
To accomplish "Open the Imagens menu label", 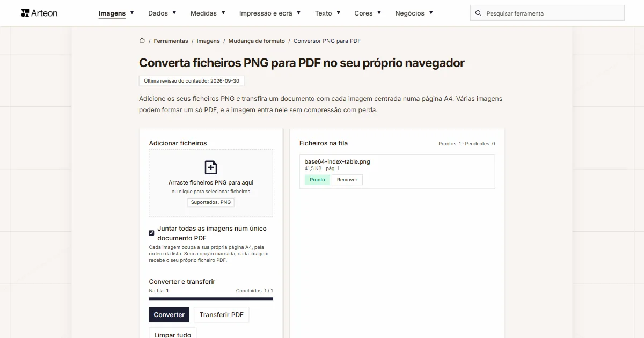I will coord(112,13).
